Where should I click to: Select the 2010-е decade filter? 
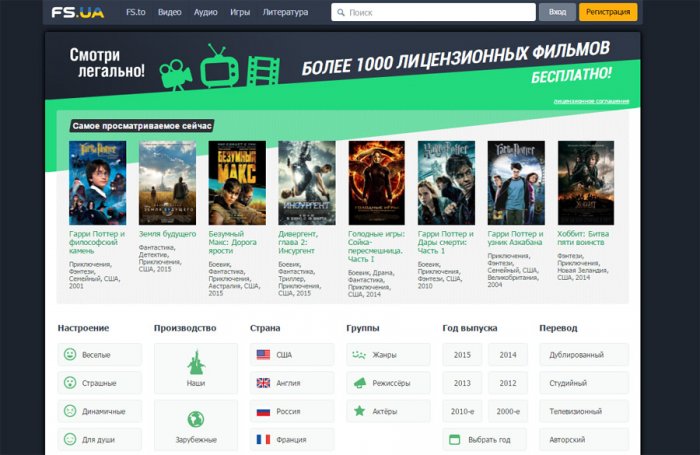pyautogui.click(x=462, y=411)
